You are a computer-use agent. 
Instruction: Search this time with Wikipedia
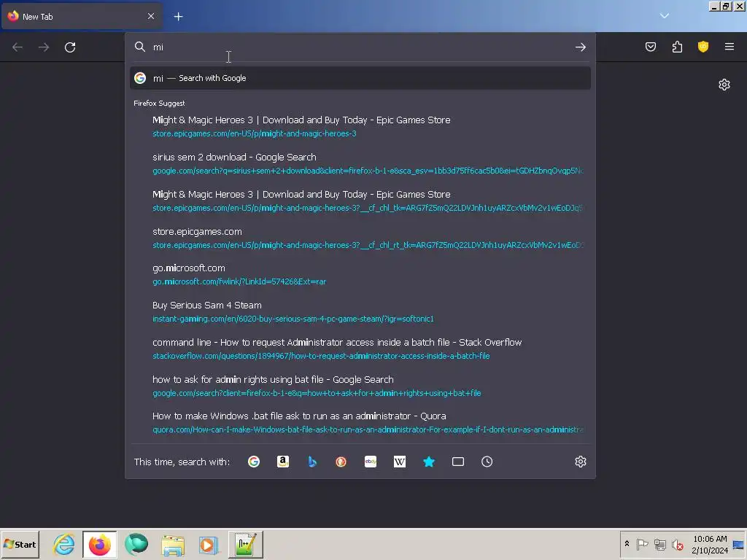pos(400,462)
